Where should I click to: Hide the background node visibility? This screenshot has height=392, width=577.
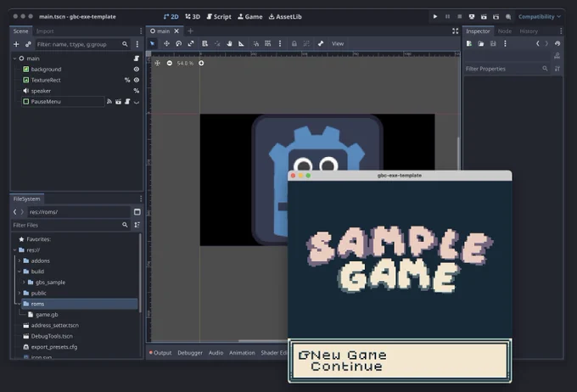pyautogui.click(x=136, y=70)
